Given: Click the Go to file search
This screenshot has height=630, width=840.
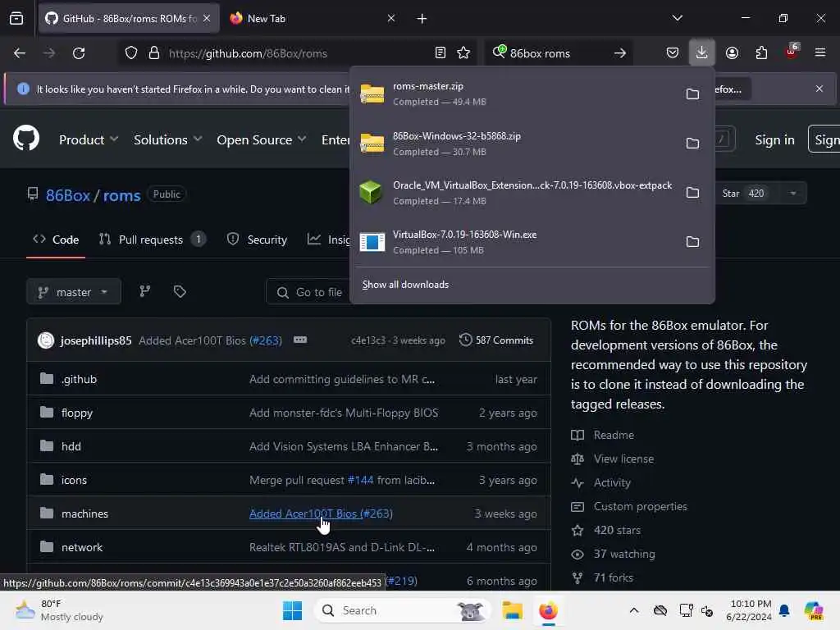Looking at the screenshot, I should pyautogui.click(x=311, y=292).
